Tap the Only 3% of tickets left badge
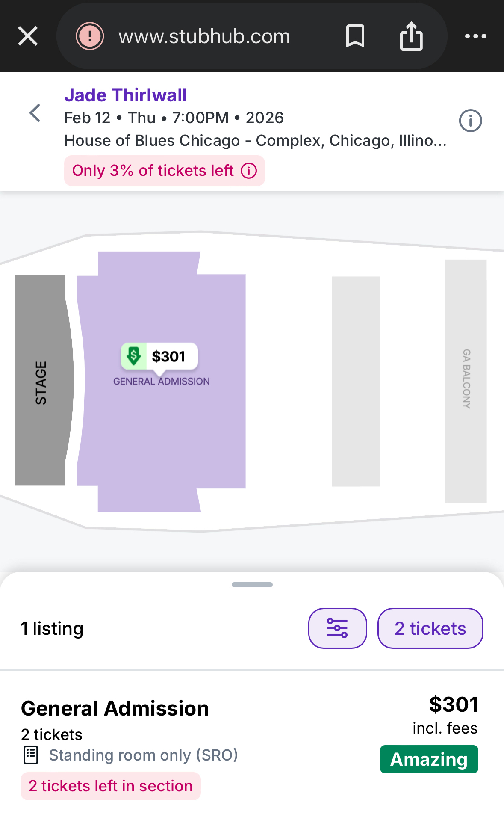504x817 pixels. [x=153, y=171]
